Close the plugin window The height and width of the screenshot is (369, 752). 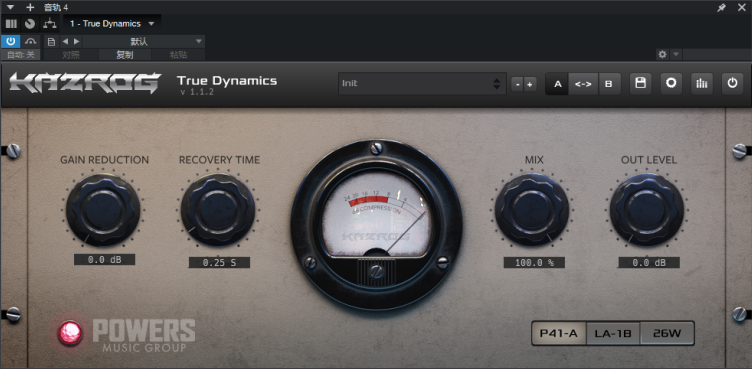point(741,7)
